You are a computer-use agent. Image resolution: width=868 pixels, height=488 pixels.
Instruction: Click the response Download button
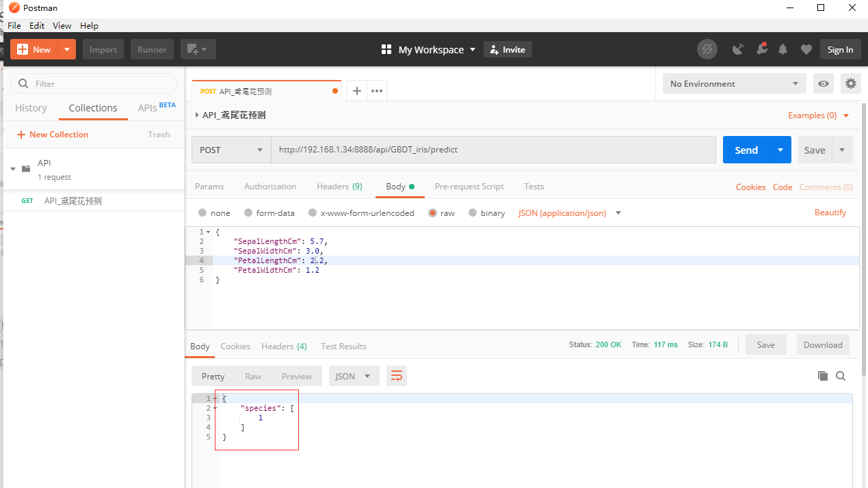coord(823,344)
